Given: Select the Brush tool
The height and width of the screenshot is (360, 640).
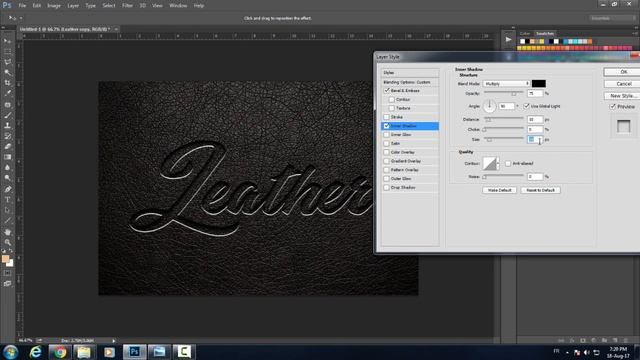Looking at the screenshot, I should 7,115.
